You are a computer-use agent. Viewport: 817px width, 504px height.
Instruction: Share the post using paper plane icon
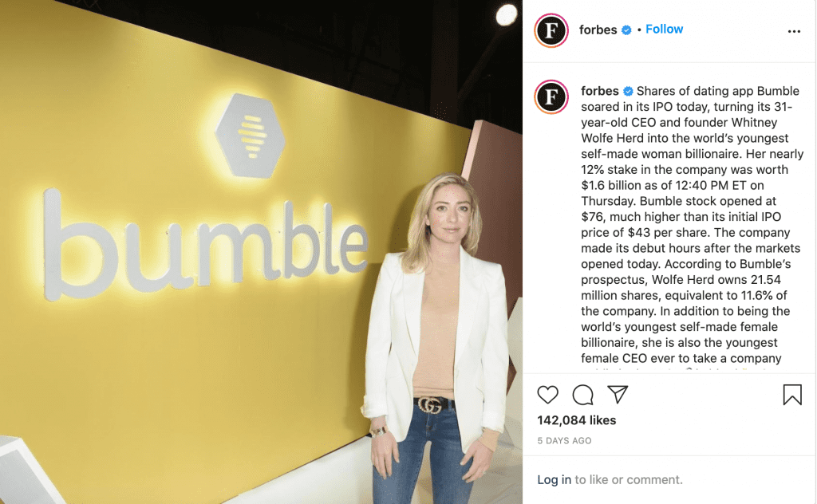(618, 394)
